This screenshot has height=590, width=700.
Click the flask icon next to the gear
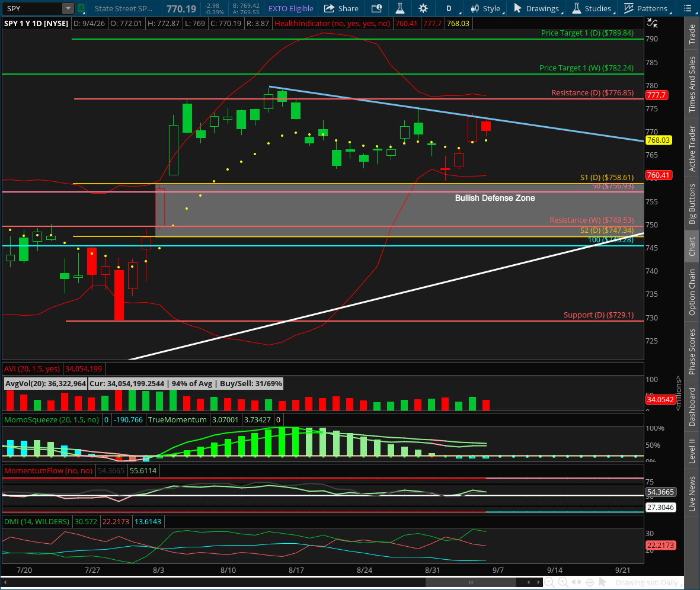(400, 8)
